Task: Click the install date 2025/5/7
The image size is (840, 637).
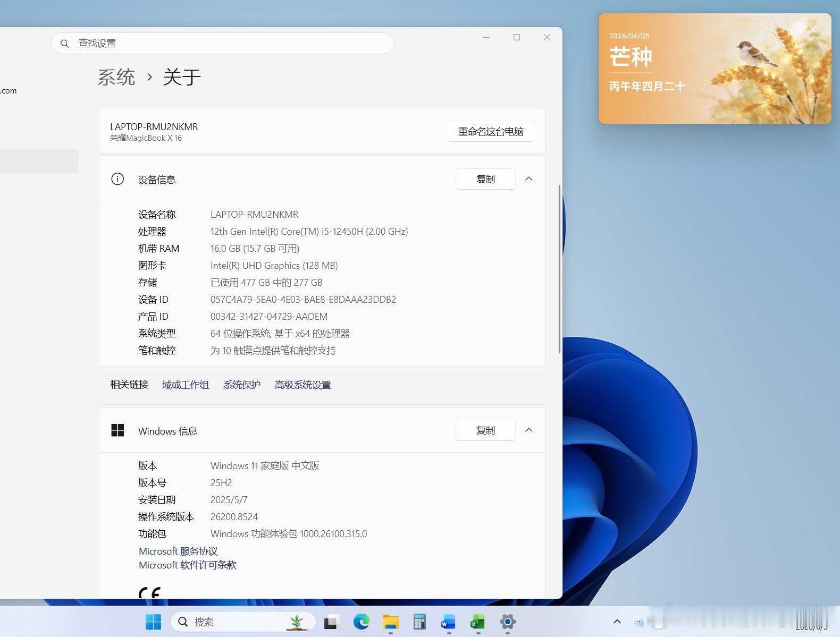Action: (x=229, y=500)
